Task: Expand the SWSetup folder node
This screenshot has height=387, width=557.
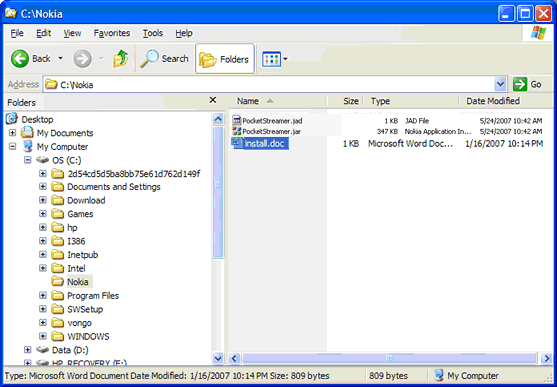Action: coord(43,309)
